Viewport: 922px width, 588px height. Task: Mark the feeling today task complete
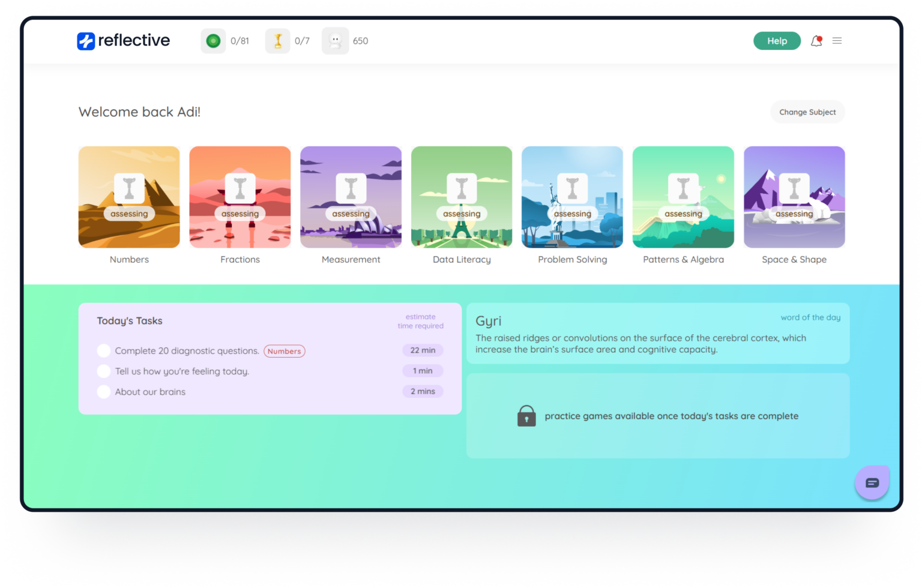[x=104, y=371]
